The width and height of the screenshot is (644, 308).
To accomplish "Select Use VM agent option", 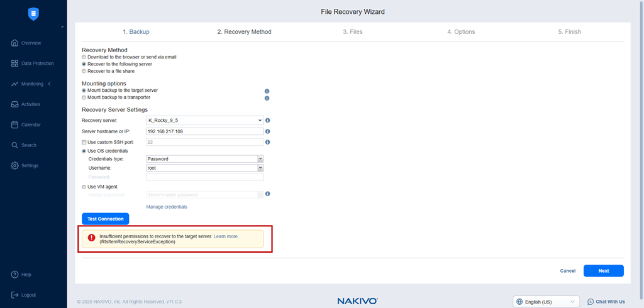I will tap(84, 187).
